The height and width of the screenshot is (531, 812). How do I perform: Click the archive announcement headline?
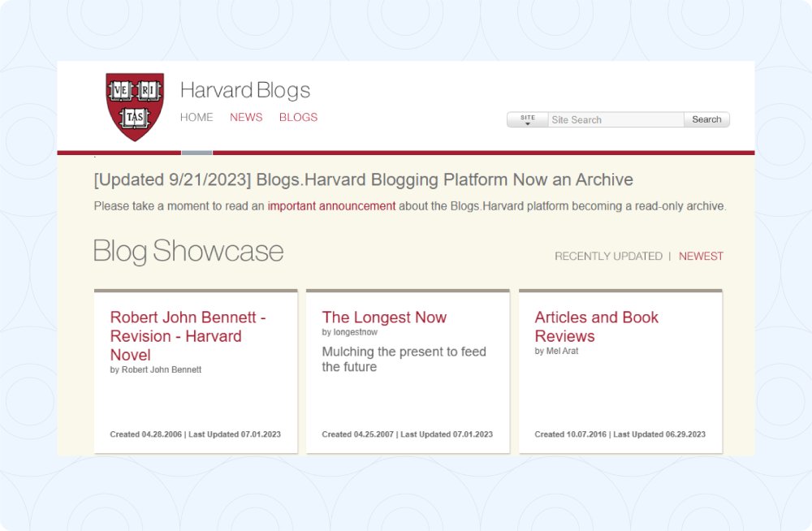pyautogui.click(x=363, y=179)
